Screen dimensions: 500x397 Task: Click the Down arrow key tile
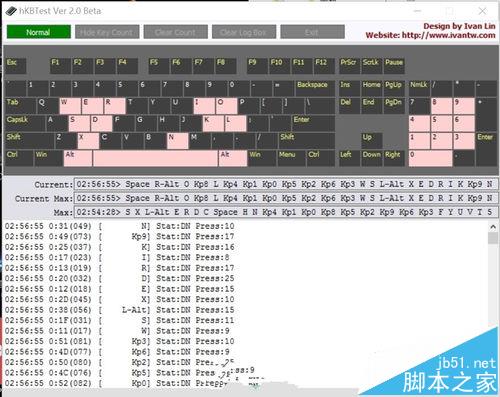pos(371,158)
